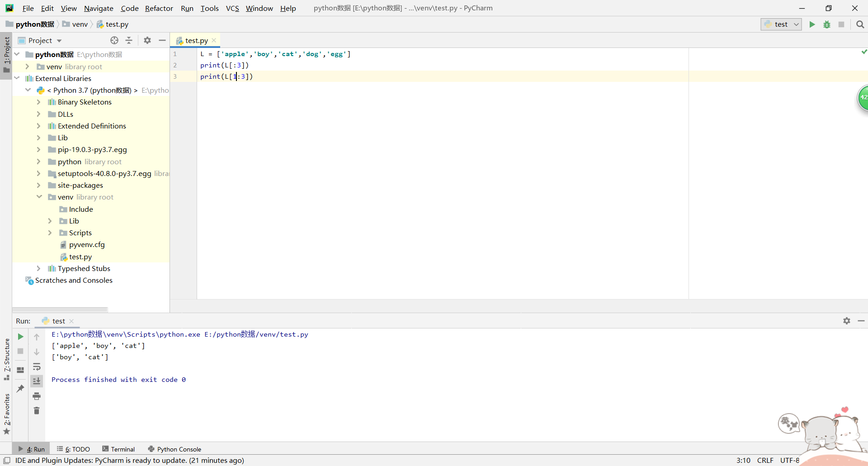
Task: Expand the venv library root under python数据
Action: click(27, 67)
